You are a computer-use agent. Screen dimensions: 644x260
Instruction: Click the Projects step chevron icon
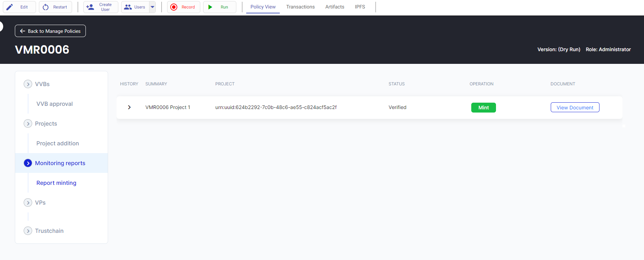pyautogui.click(x=28, y=123)
